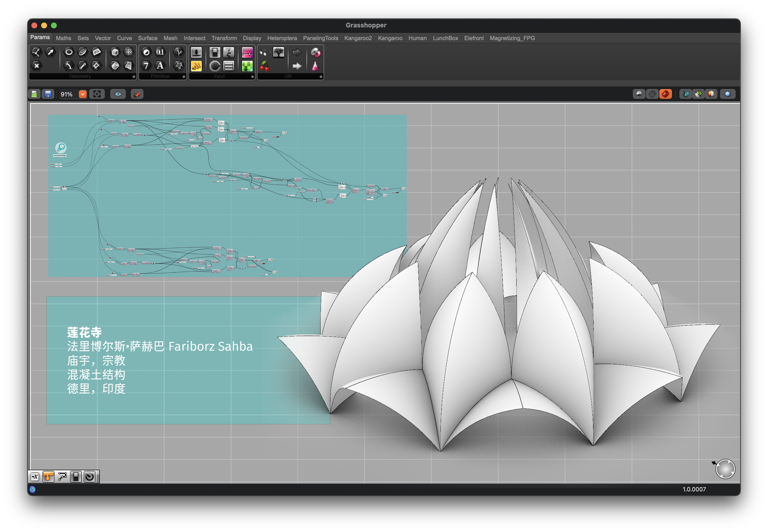768x532 pixels.
Task: Open the Mesh tab
Action: [x=170, y=38]
